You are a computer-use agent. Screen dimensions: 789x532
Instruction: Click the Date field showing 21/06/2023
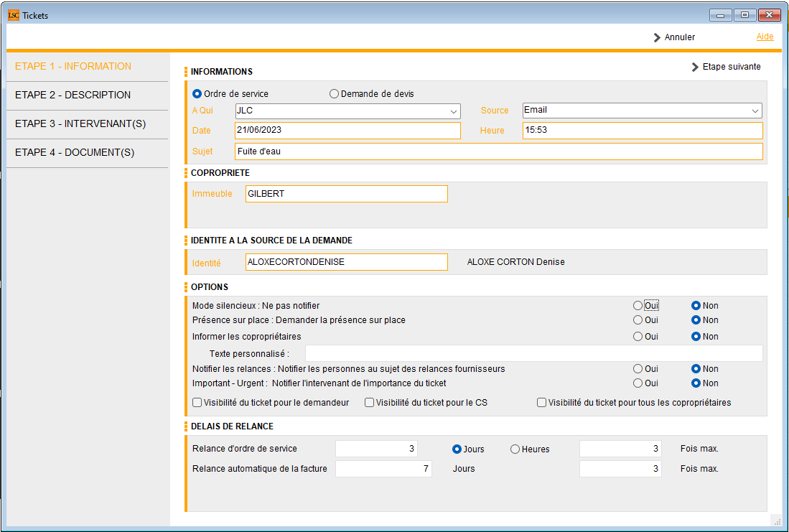click(x=347, y=131)
